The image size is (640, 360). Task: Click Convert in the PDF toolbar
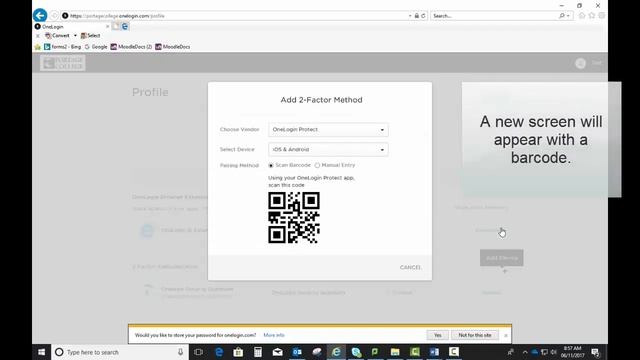57,36
